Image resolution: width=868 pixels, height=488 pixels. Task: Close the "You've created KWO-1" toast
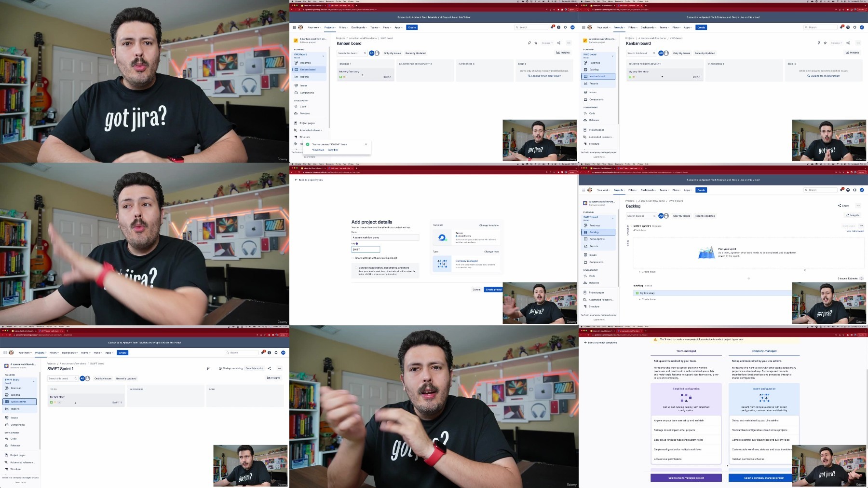tap(366, 144)
